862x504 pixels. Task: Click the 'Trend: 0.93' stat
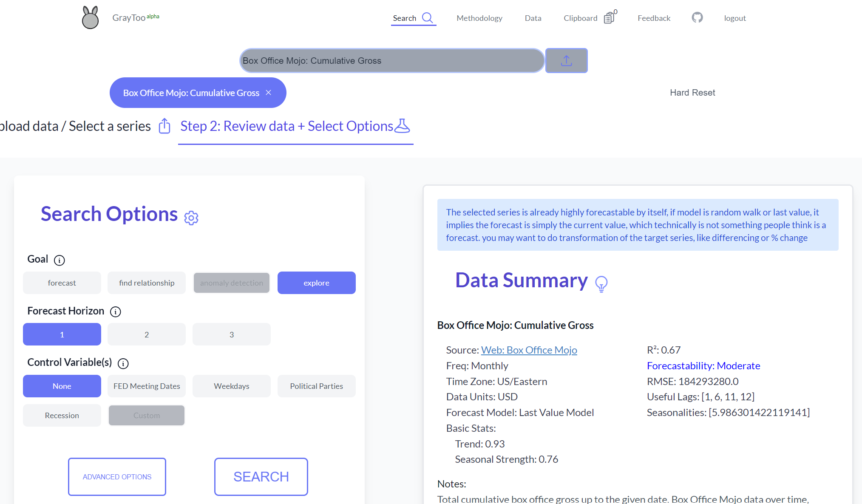click(x=480, y=444)
